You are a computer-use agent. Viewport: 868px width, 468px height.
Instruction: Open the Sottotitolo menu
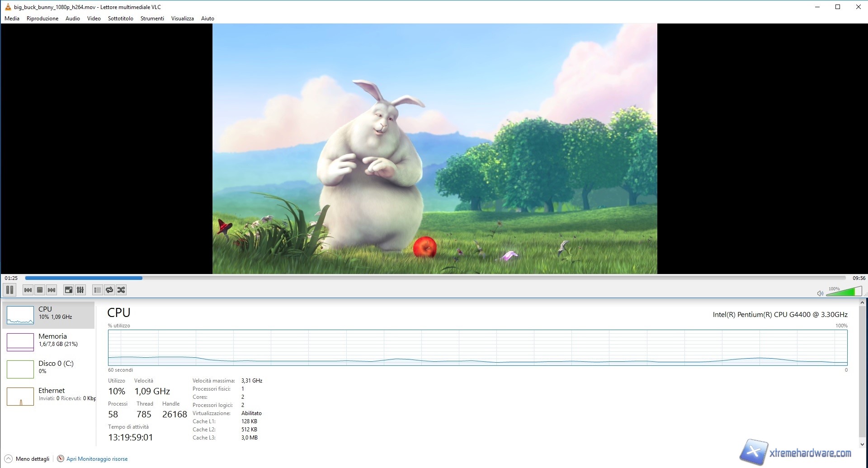coord(120,19)
